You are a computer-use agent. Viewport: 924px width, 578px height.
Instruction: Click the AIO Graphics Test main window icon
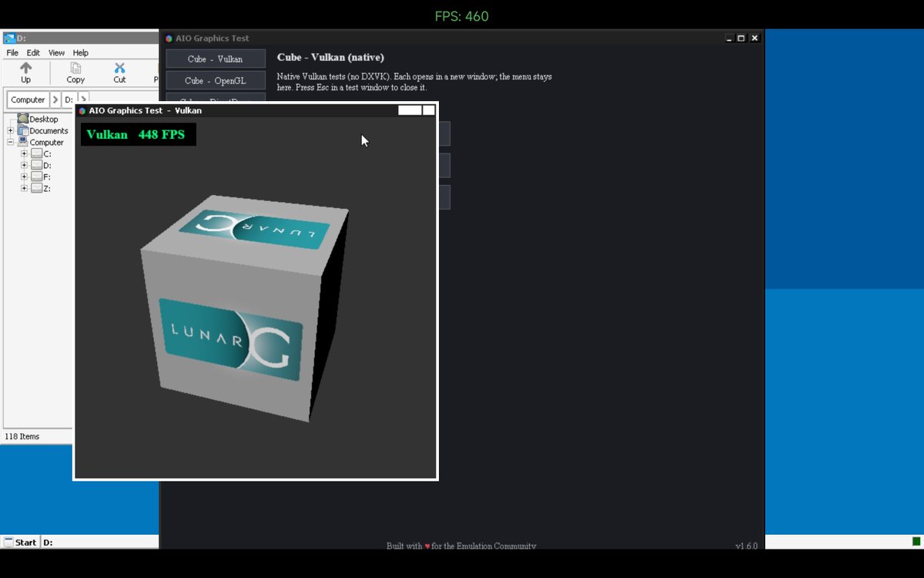coord(169,39)
